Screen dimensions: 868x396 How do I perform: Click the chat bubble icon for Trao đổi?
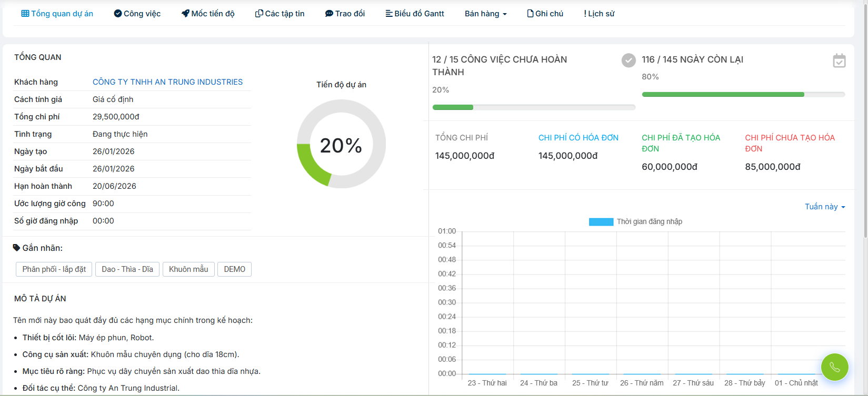pyautogui.click(x=329, y=14)
